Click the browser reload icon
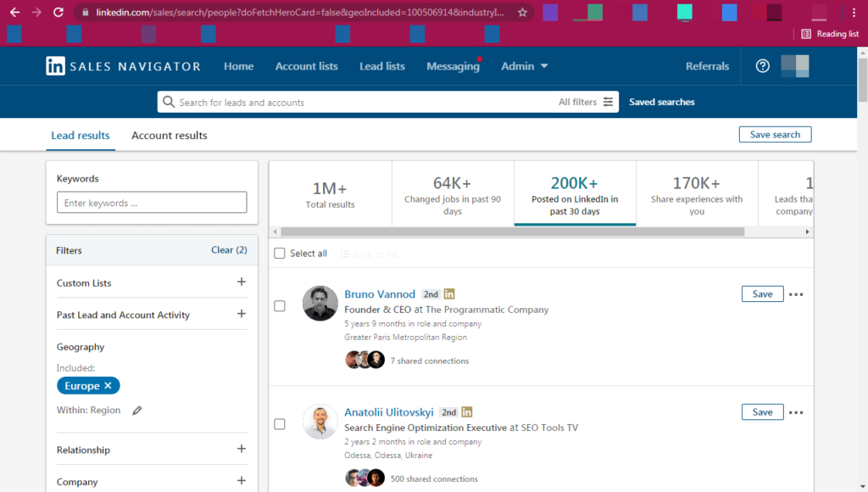This screenshot has height=492, width=868. 58,13
